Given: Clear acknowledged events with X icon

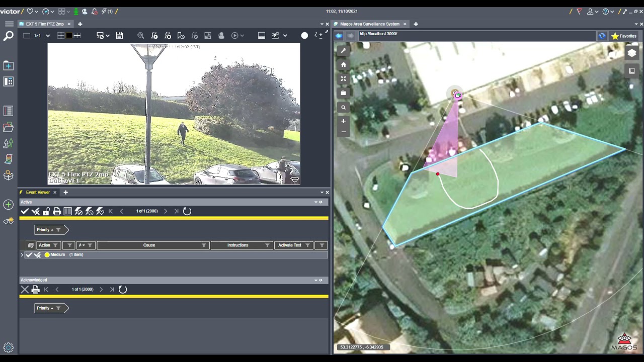Looking at the screenshot, I should [25, 290].
